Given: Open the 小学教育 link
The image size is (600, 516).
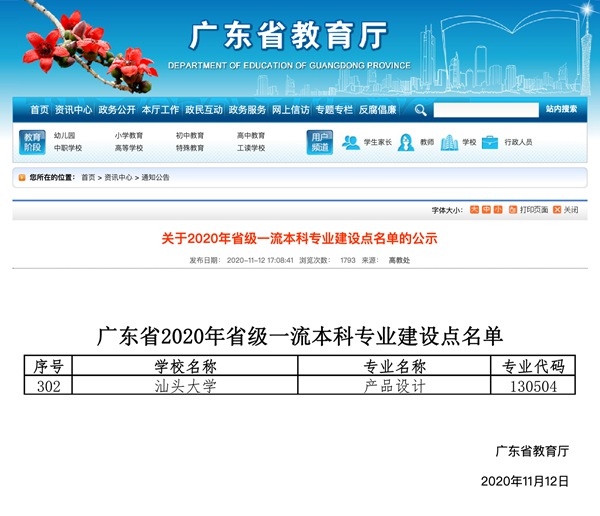Looking at the screenshot, I should pos(129,136).
